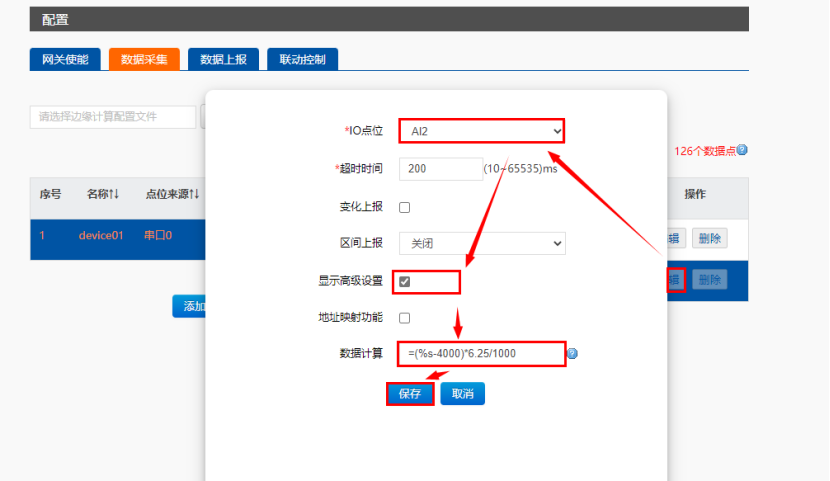Click into the 数据计算 formula field
This screenshot has height=481, width=830.
pos(481,354)
